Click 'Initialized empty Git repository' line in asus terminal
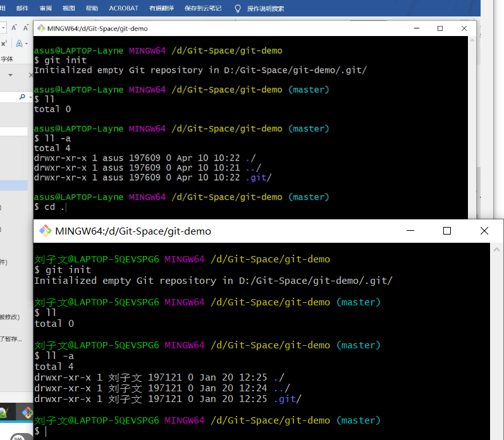 (x=200, y=70)
